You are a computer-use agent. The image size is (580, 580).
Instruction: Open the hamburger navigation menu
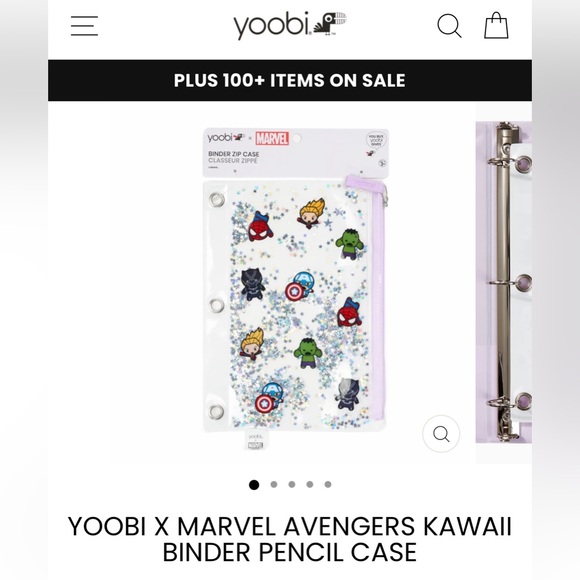tap(84, 26)
